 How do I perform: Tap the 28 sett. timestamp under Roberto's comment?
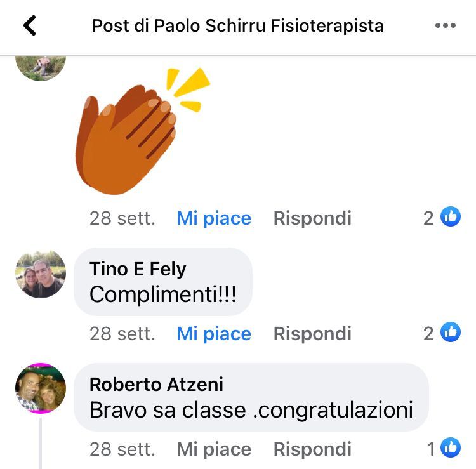coord(122,449)
